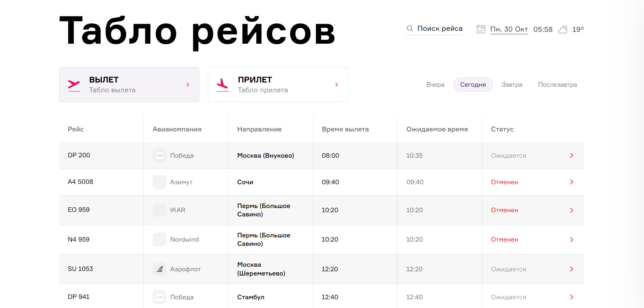The image size is (644, 308).
Task: Click flight number SU 1053
Action: click(80, 269)
